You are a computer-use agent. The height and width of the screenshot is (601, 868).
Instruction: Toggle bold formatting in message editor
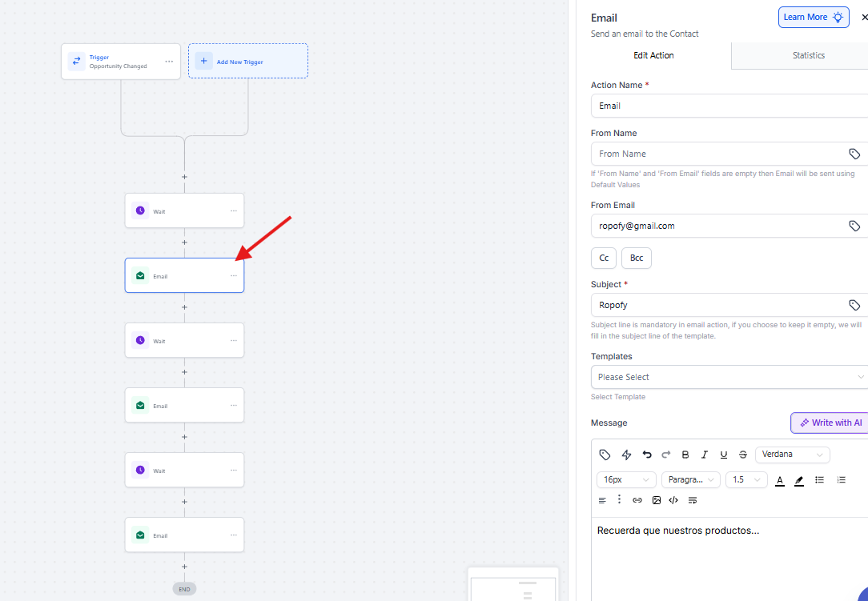tap(685, 455)
